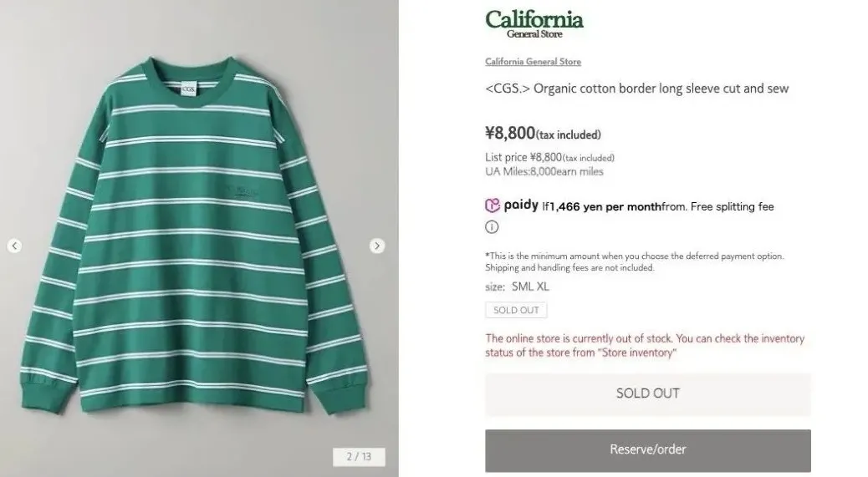Screen dimensions: 868x477
Task: Go to previous product image arrow
Action: [x=14, y=246]
